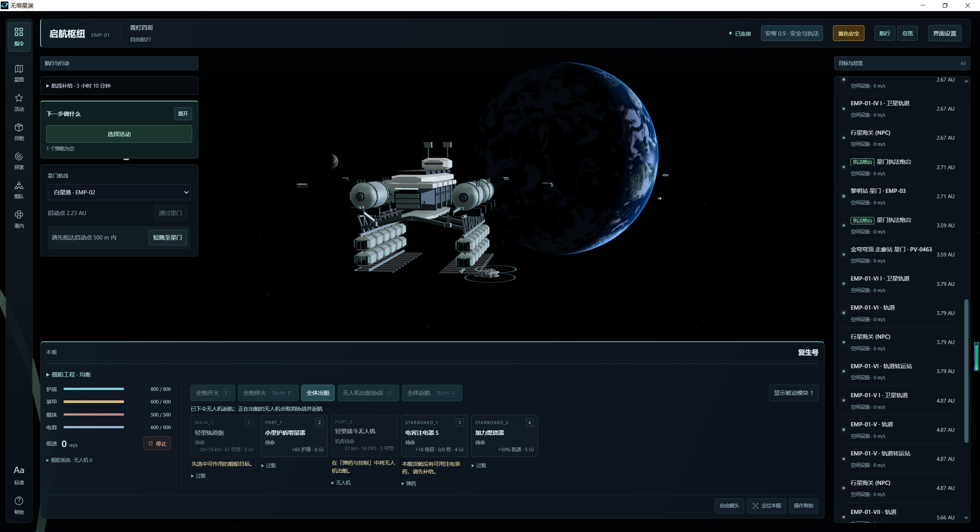
Task: Expand 航线补给 · 3 小时 10 分钟 section
Action: point(119,86)
